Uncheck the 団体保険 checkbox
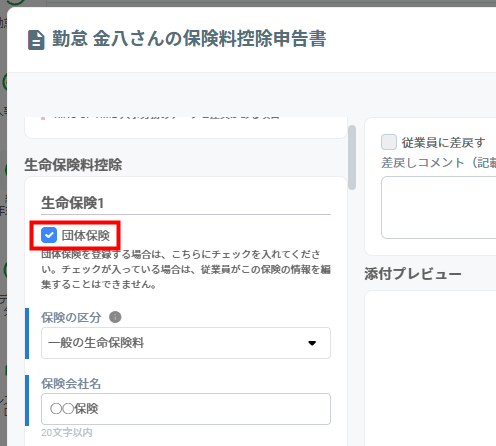The height and width of the screenshot is (446, 496). [49, 235]
